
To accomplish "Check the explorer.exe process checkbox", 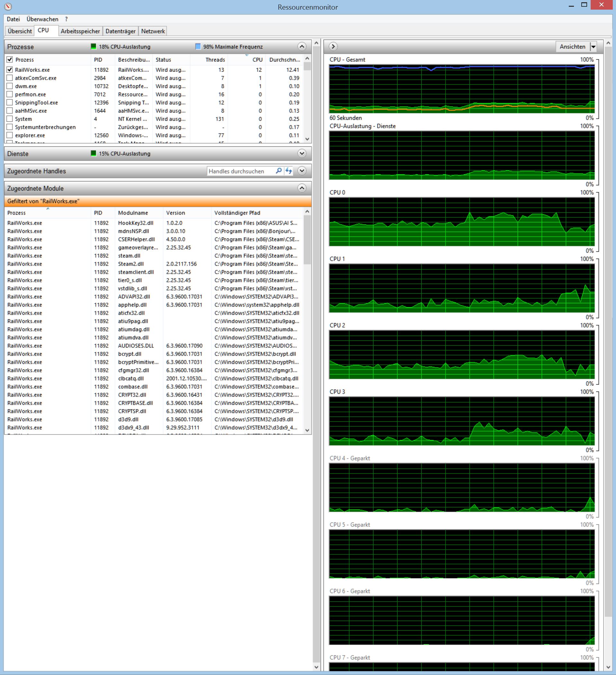I will point(10,135).
